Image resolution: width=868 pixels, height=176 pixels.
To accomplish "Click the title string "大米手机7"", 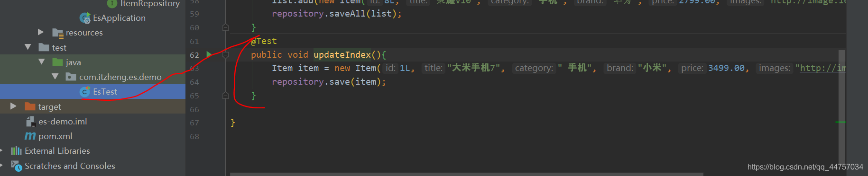I will point(473,68).
